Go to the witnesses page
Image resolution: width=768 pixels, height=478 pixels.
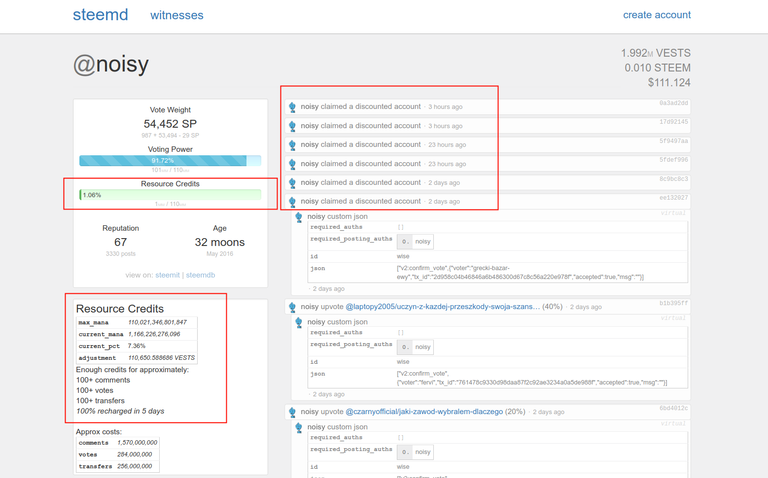click(177, 15)
